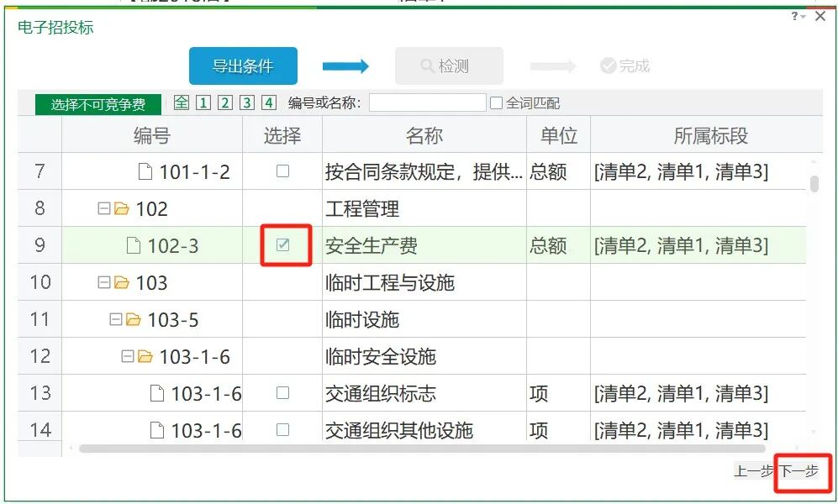Click the folder icon of 102

point(122,208)
